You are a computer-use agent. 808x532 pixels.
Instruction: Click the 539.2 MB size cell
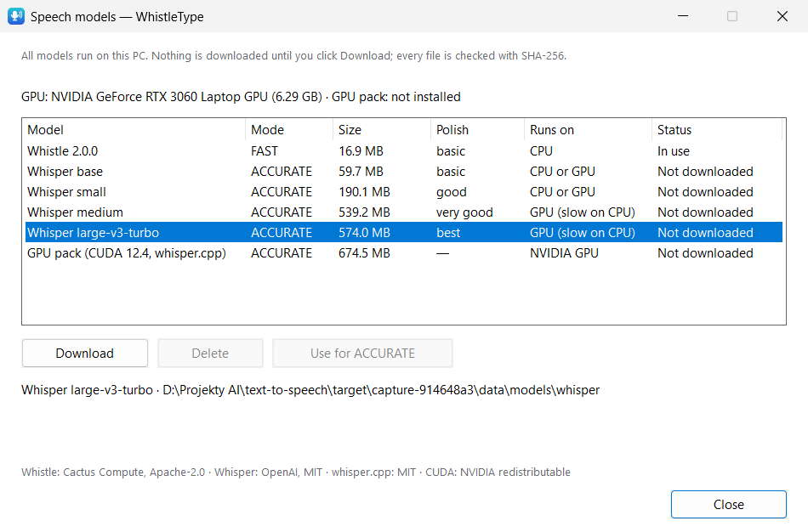pyautogui.click(x=364, y=212)
